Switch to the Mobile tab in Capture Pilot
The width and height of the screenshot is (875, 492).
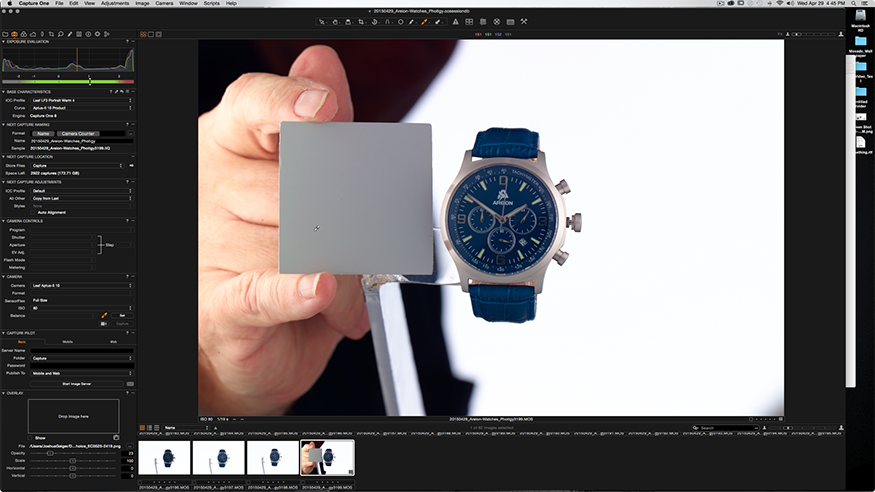(68, 341)
